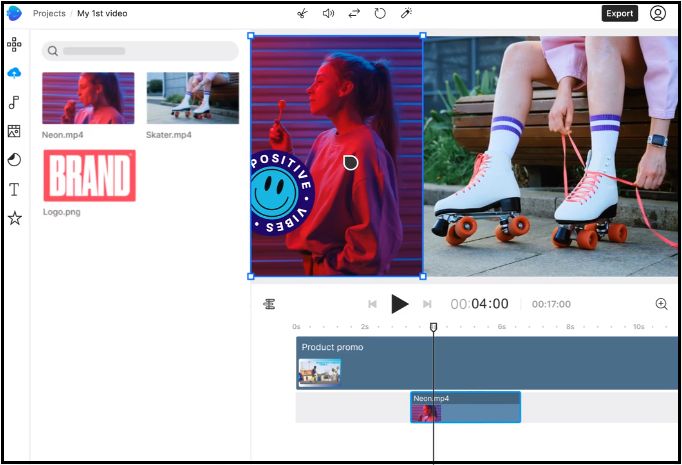This screenshot has height=465, width=682.
Task: Open the Projects breadcrumb link
Action: click(x=49, y=13)
